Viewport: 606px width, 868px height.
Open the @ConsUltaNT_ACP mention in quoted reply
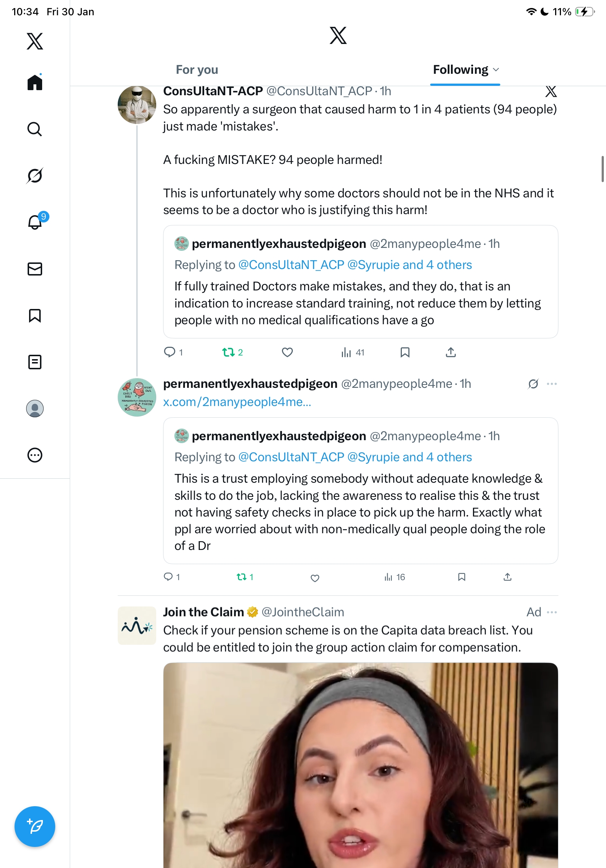point(291,457)
